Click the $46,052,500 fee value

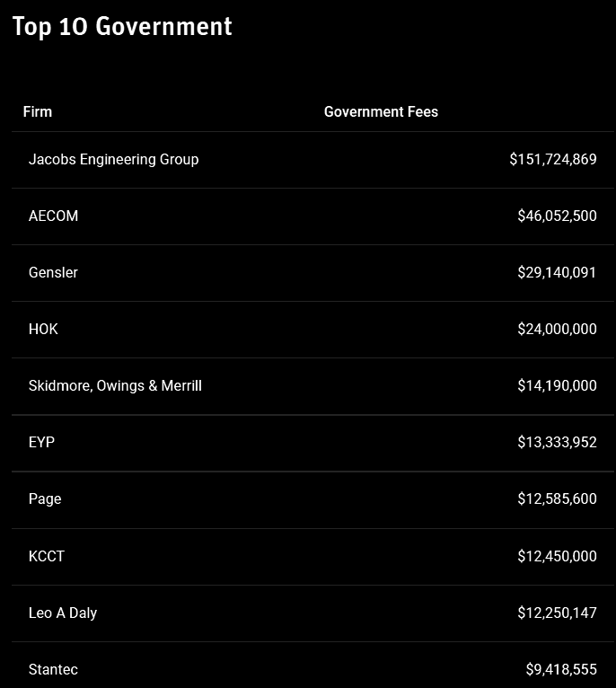pyautogui.click(x=557, y=216)
